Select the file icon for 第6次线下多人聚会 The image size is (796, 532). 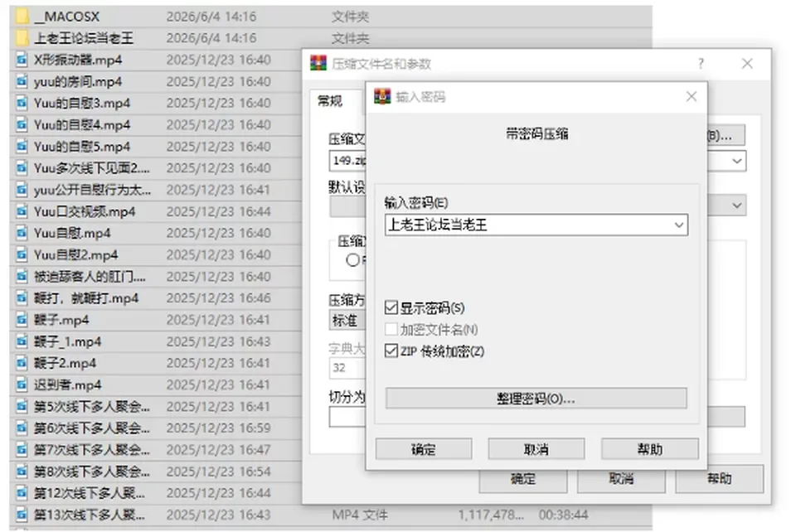coord(22,428)
